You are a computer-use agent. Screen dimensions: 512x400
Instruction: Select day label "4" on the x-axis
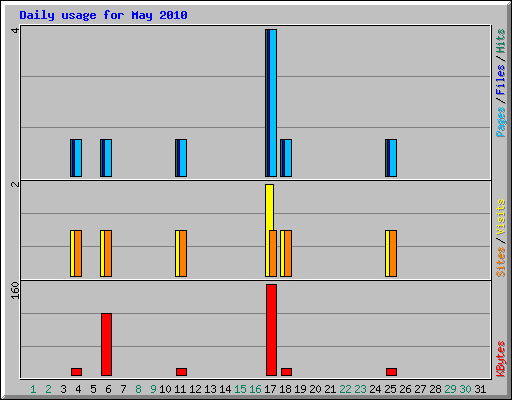[78, 389]
